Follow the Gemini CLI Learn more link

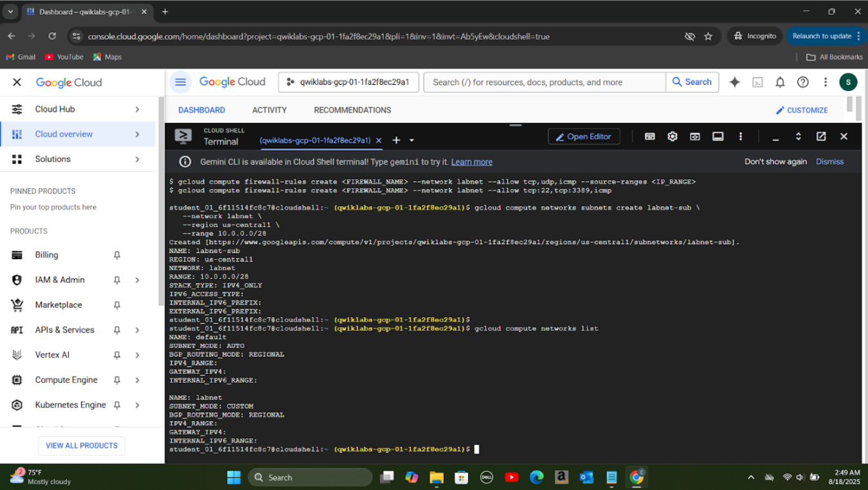(x=471, y=162)
